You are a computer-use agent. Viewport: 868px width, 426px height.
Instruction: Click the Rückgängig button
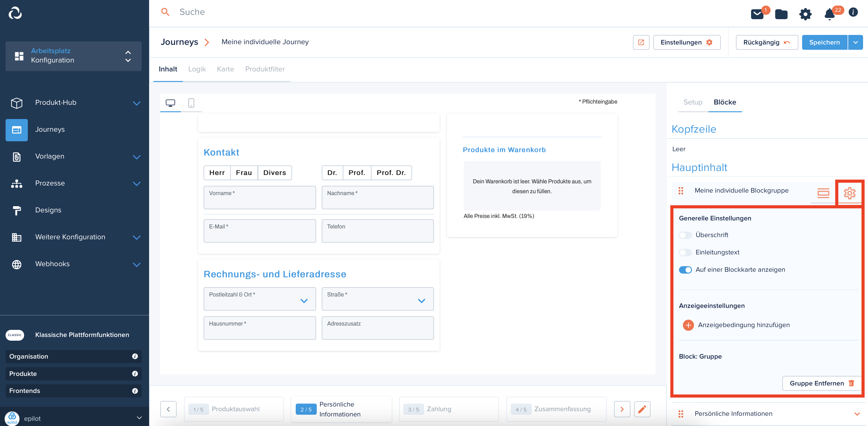(x=767, y=42)
